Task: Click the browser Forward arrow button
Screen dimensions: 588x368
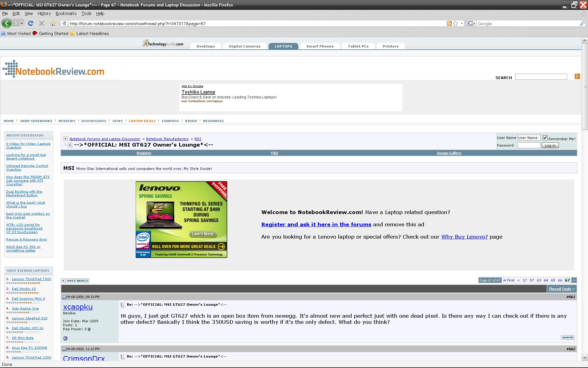Action: point(16,23)
